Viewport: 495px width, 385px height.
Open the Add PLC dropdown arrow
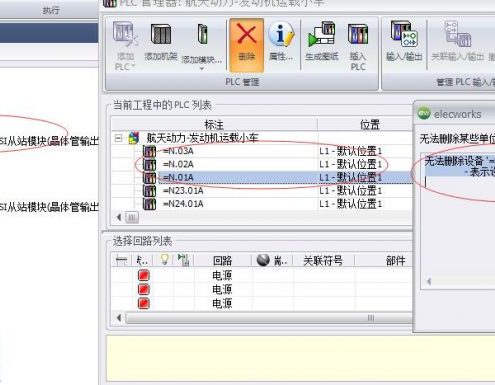point(133,67)
